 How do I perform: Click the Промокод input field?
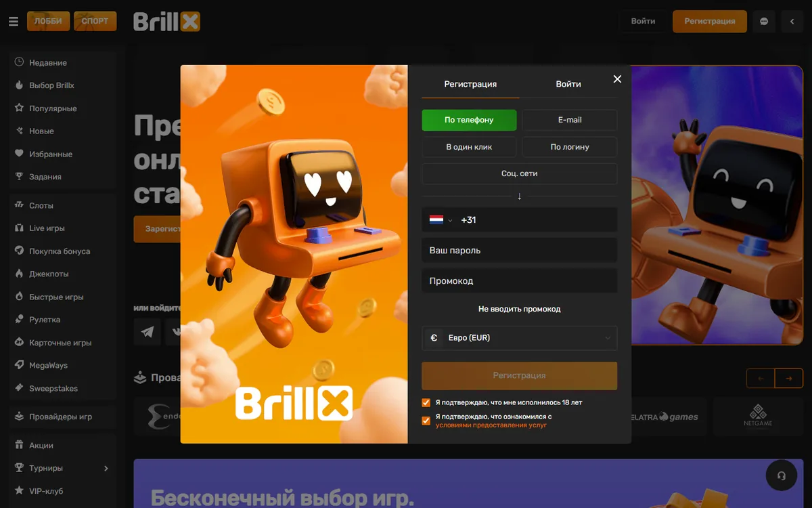pyautogui.click(x=519, y=281)
